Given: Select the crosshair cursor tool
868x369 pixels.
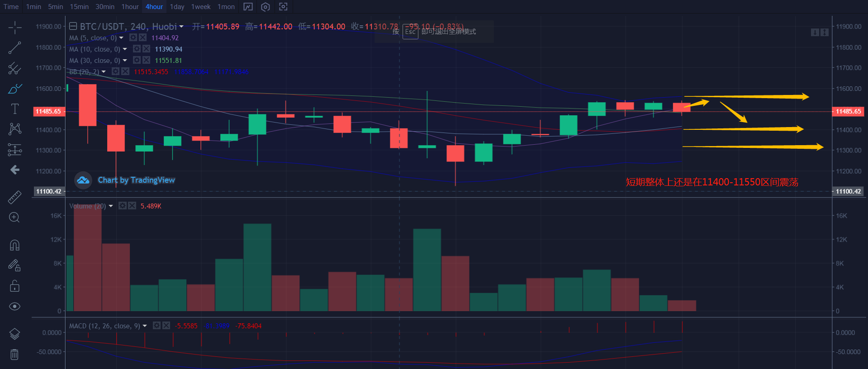Looking at the screenshot, I should tap(14, 28).
